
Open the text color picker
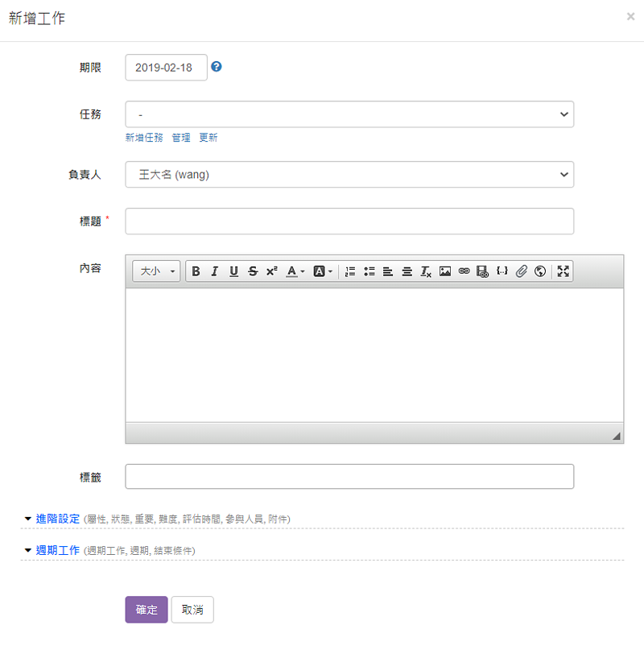[295, 271]
